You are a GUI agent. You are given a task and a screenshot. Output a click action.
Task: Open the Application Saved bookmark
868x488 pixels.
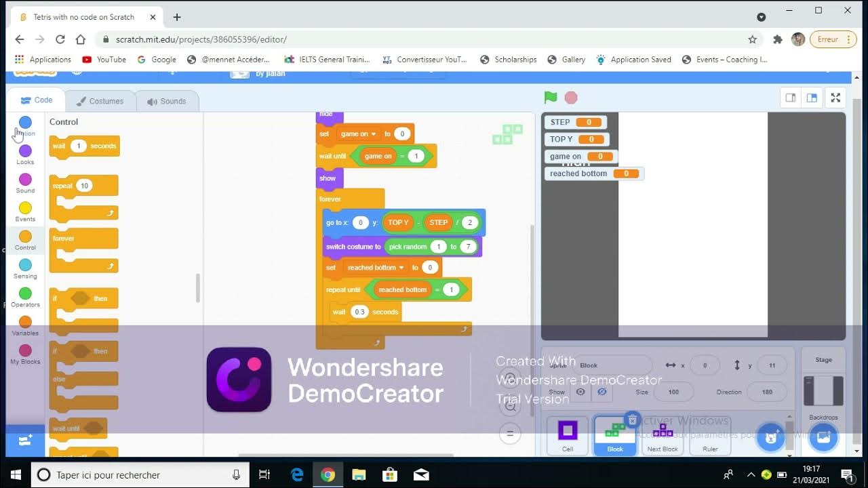[633, 60]
